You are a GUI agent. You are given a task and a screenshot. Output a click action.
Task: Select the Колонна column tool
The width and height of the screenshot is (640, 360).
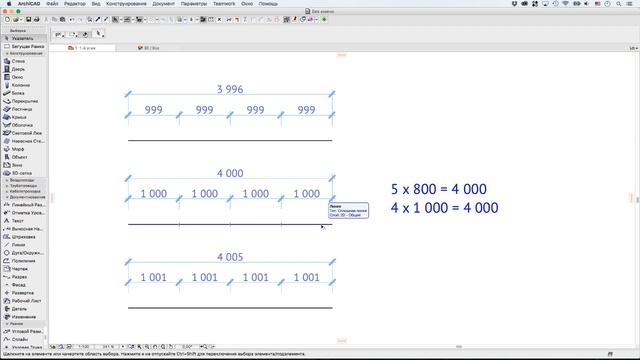24,85
